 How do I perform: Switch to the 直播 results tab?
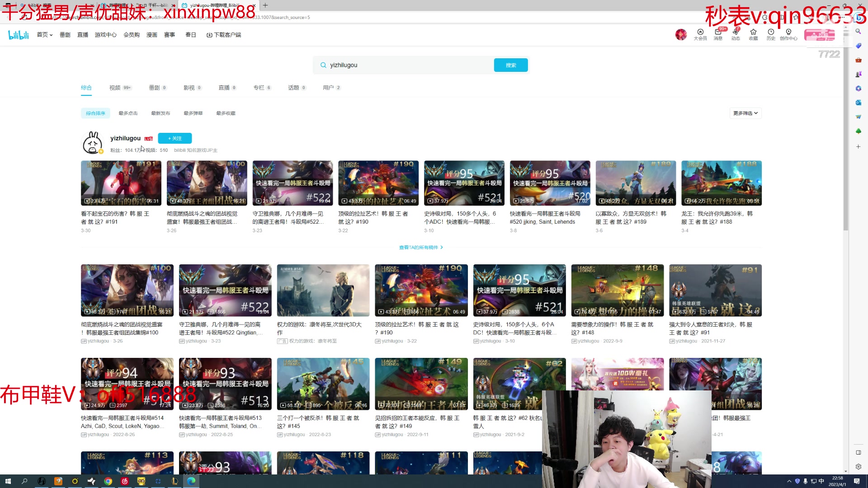pyautogui.click(x=227, y=88)
